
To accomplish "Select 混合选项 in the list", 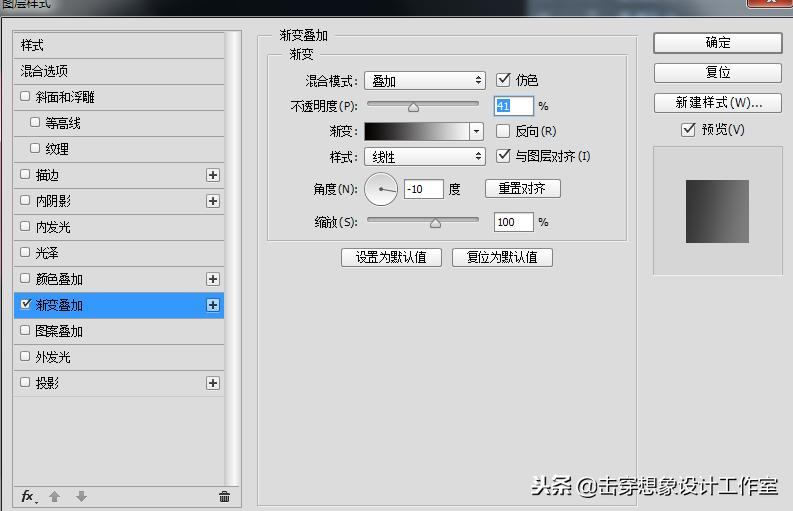I will (119, 71).
